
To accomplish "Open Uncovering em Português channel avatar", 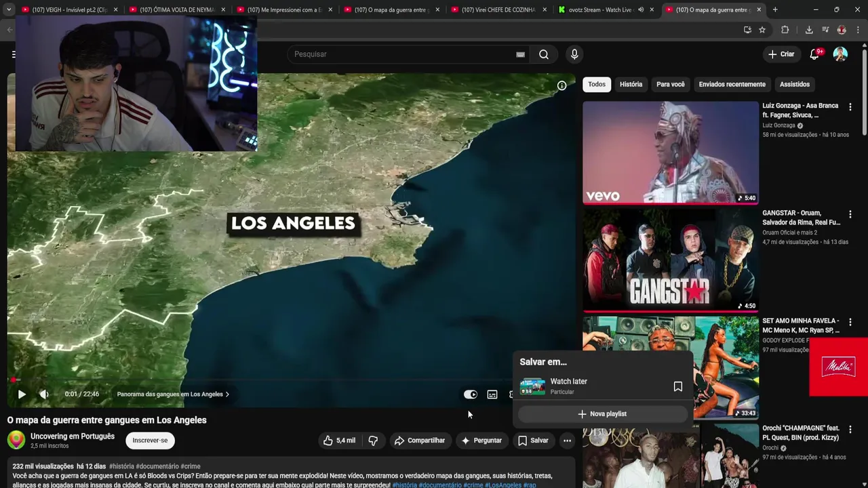I will (16, 440).
